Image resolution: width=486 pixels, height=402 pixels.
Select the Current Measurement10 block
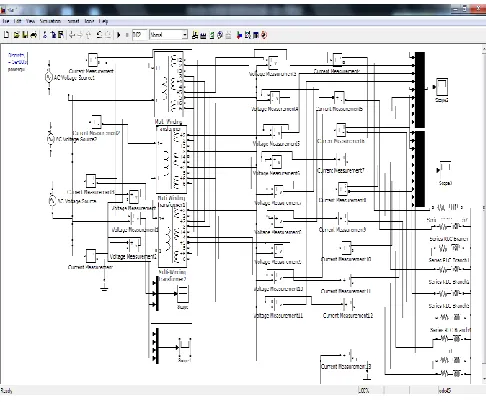point(346,248)
